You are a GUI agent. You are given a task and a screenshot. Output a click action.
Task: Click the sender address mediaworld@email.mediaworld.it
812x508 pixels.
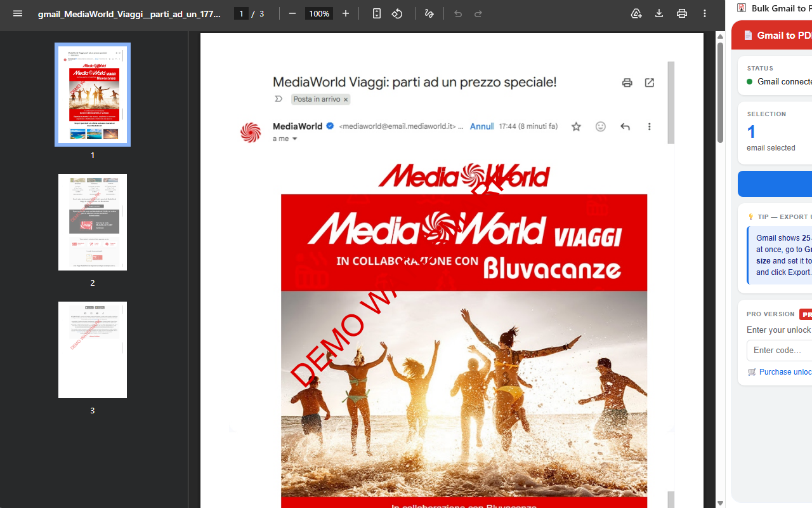(x=398, y=126)
